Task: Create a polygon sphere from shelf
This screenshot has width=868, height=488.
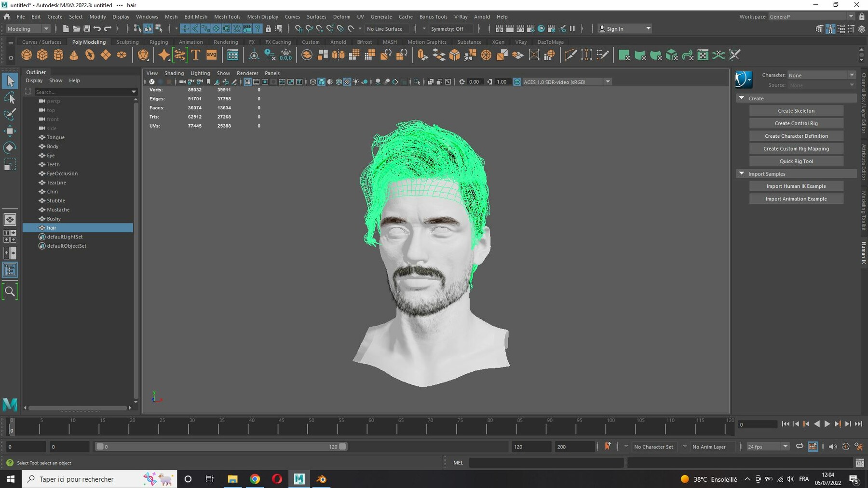Action: pyautogui.click(x=27, y=55)
